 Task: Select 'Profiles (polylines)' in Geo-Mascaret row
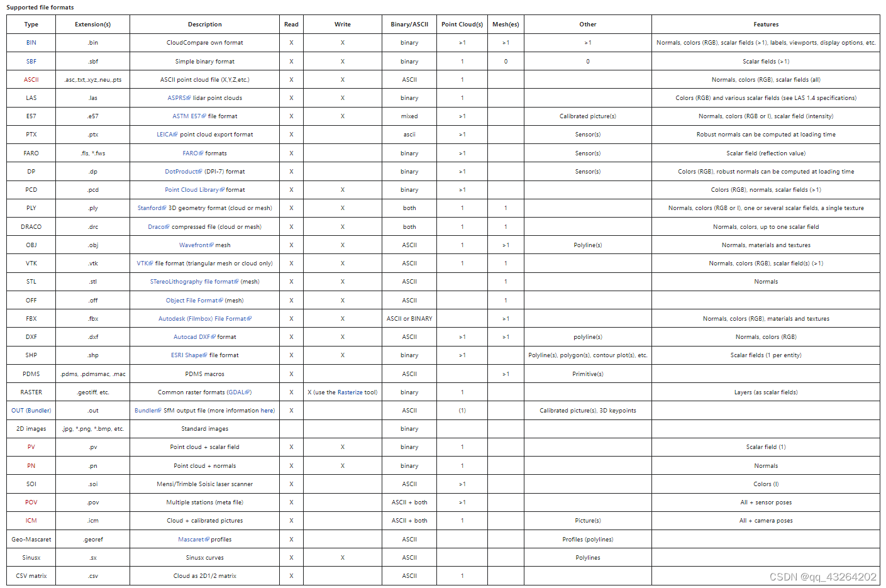[588, 540]
